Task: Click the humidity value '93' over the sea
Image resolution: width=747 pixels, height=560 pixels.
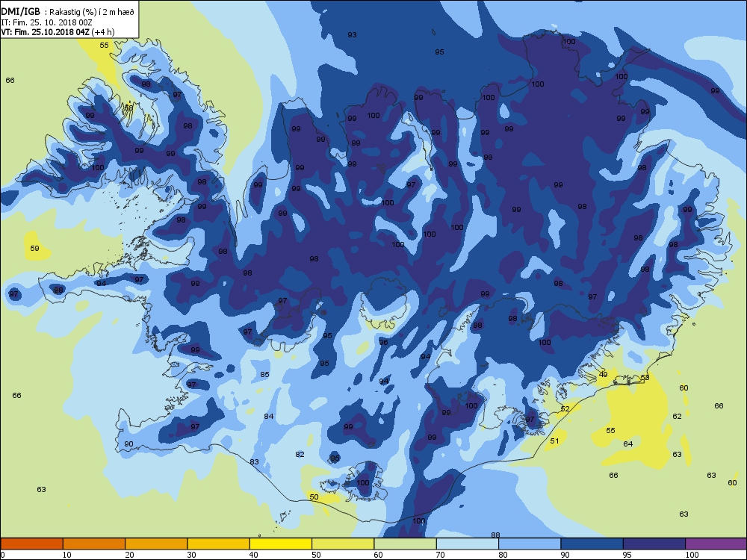Action: click(352, 35)
